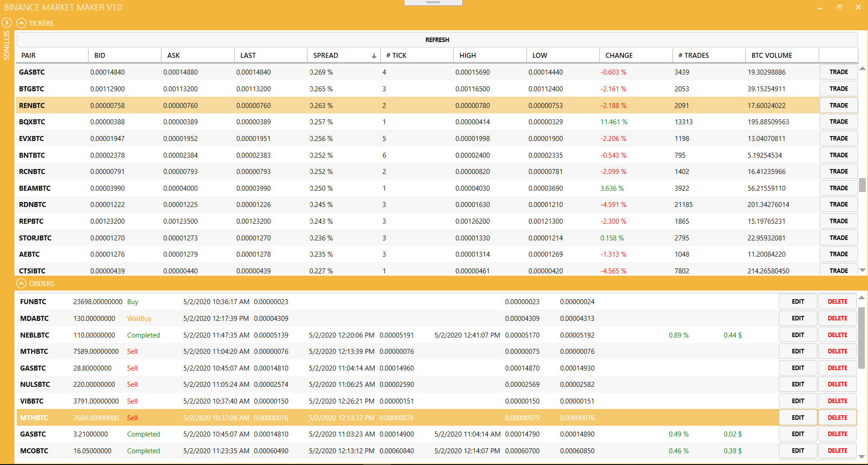Sort by the Pair column header

[52, 55]
